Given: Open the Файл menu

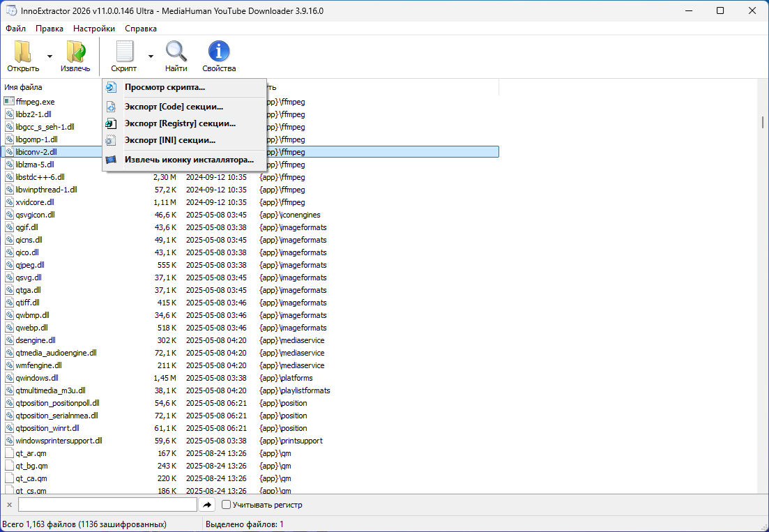Looking at the screenshot, I should [16, 29].
